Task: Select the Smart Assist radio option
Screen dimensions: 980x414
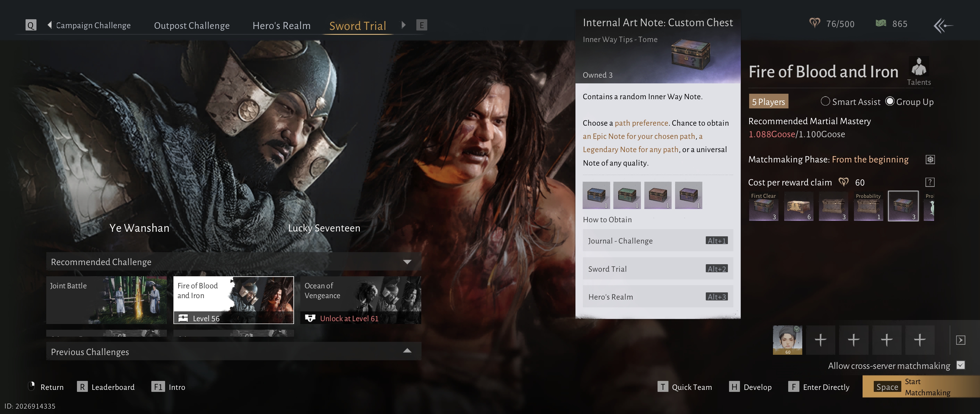Action: click(x=825, y=101)
